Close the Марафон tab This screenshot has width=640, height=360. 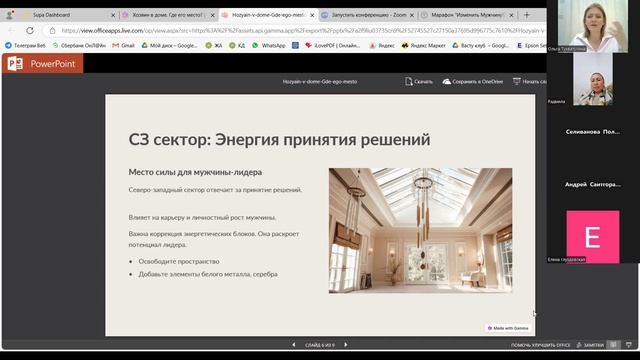(511, 15)
